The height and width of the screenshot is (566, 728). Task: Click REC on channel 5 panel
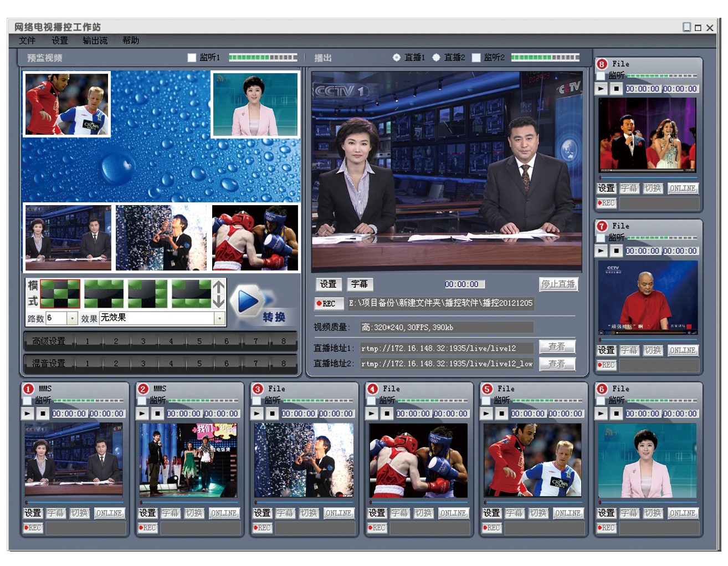coord(491,528)
